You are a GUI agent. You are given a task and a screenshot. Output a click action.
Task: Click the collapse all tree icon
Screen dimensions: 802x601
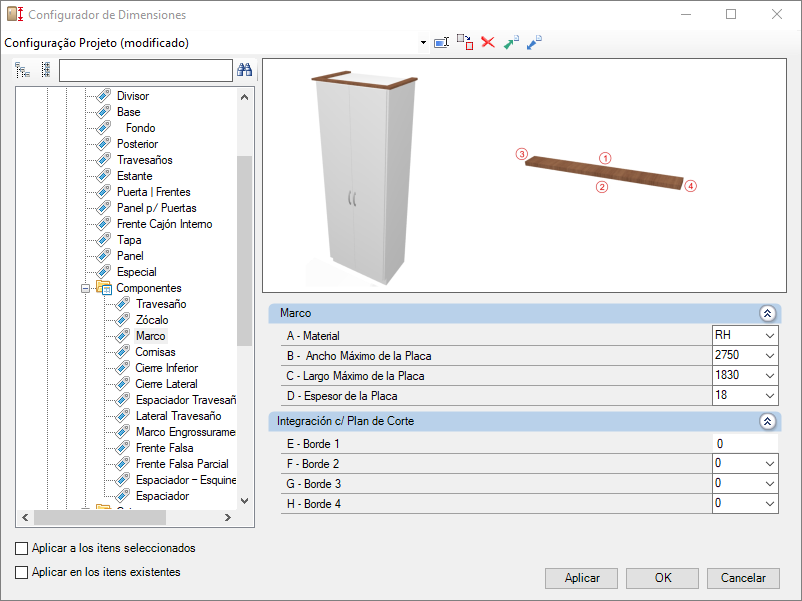(x=45, y=70)
